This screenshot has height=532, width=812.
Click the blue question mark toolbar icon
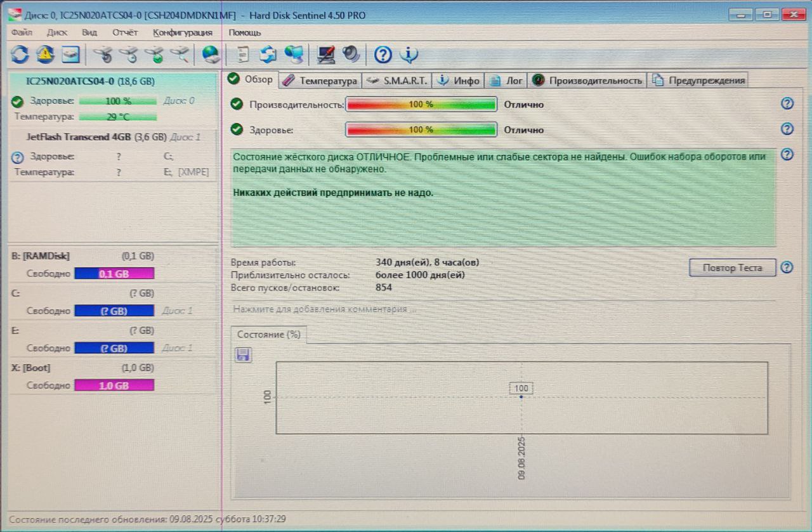click(x=383, y=55)
